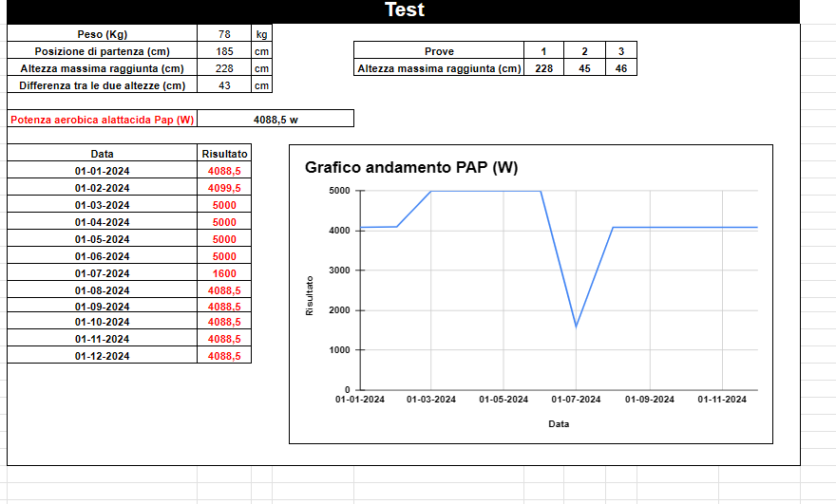
Task: Select the black Test title cell
Action: point(404,11)
